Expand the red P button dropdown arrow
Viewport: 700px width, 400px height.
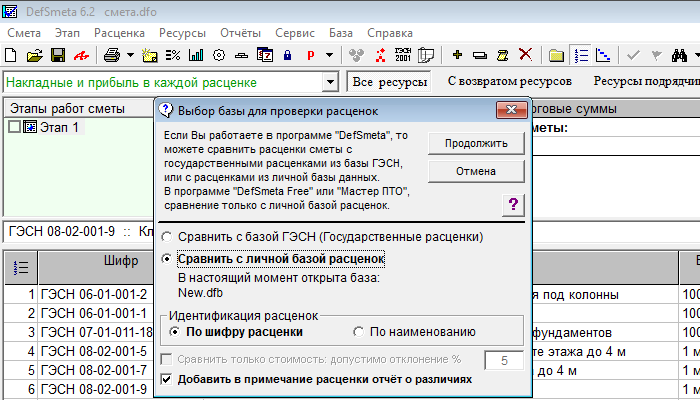[329, 54]
